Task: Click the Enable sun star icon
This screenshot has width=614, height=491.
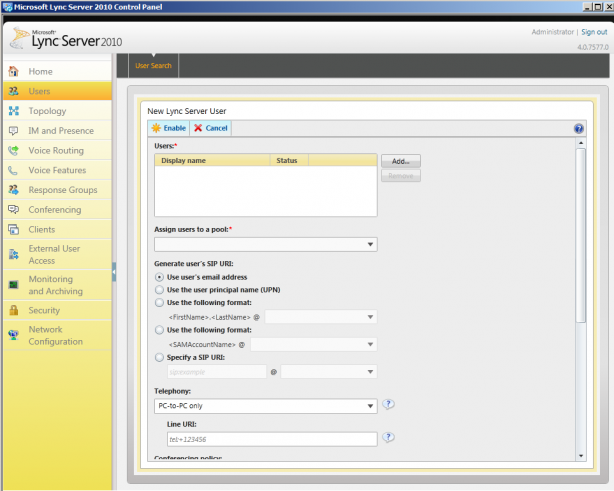Action: [156, 128]
